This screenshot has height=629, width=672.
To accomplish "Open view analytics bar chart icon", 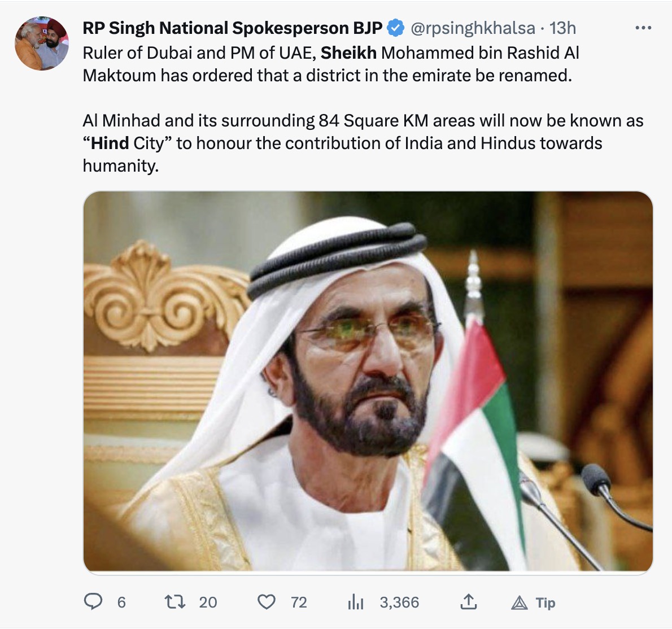I will [x=355, y=602].
